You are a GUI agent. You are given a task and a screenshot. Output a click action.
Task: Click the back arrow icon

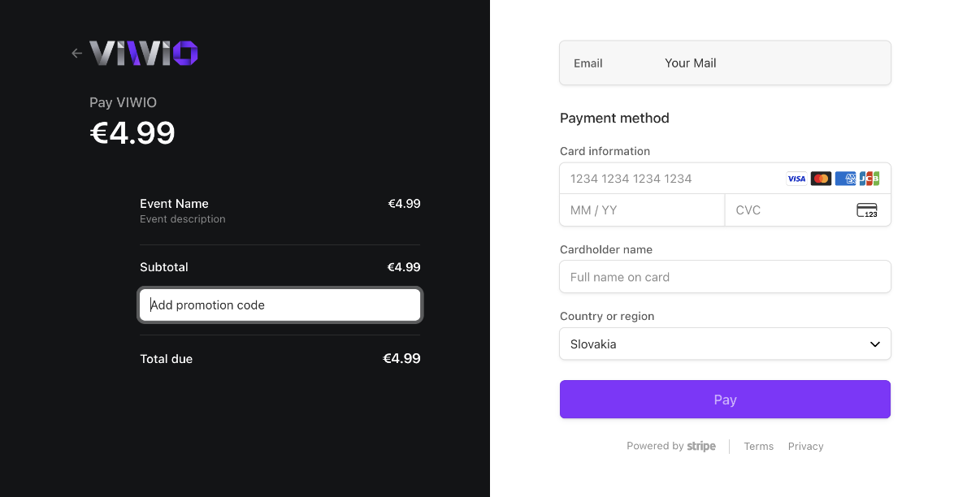click(x=76, y=53)
